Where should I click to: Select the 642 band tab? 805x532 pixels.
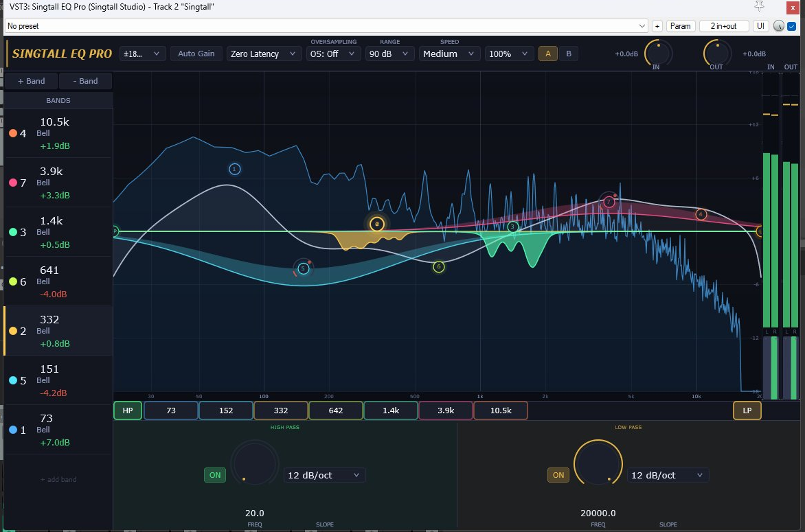(336, 410)
